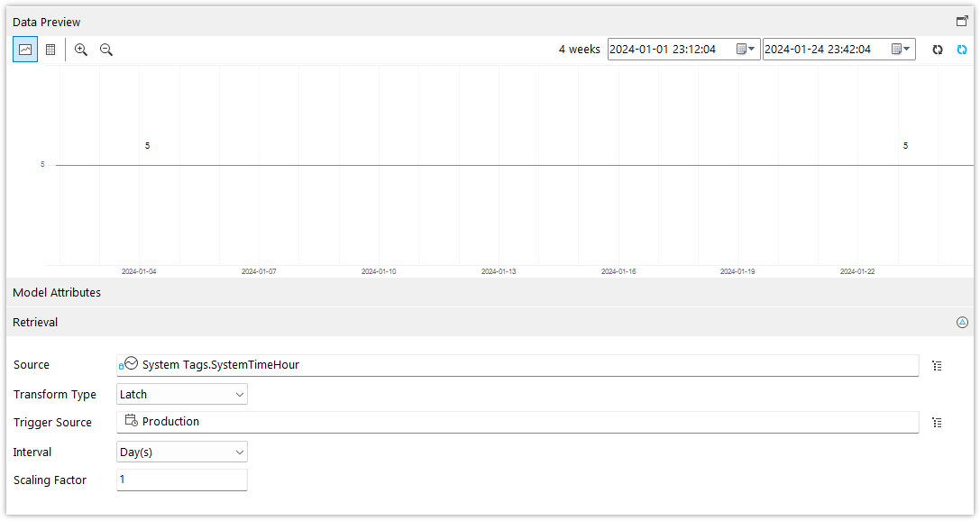Select the Model Attributes section header

[x=56, y=292]
